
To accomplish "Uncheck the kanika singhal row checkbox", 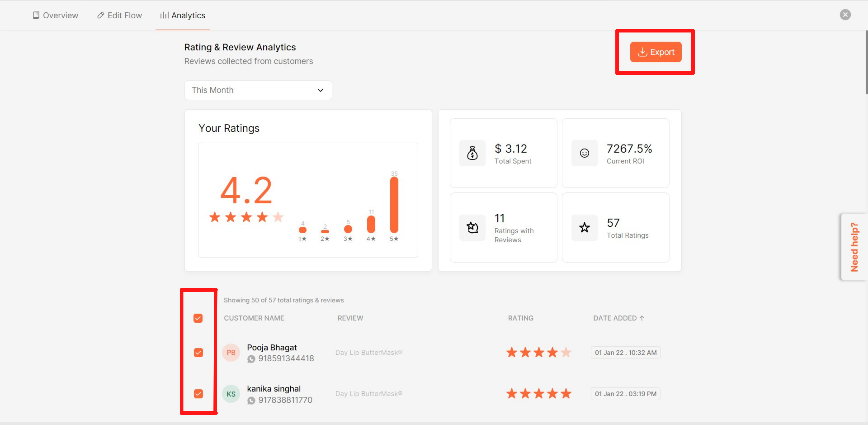I will 198,394.
